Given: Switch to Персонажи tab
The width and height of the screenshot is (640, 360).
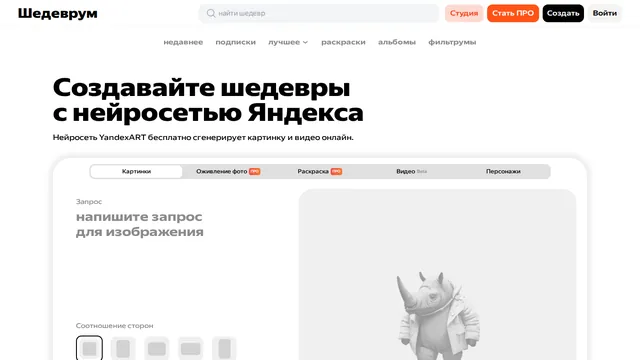Looking at the screenshot, I should pos(503,171).
